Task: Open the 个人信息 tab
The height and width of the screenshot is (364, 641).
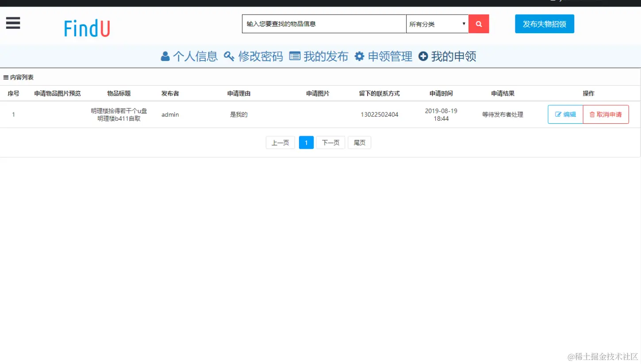Action: coord(189,56)
